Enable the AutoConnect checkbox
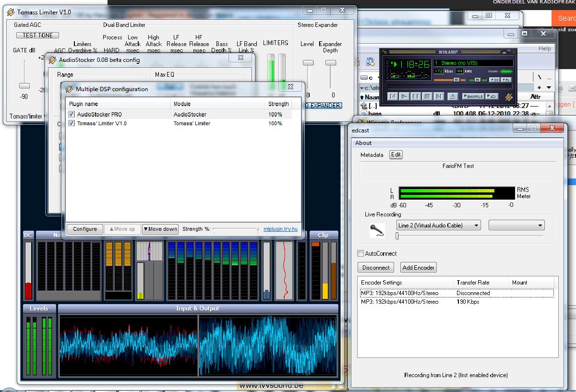Viewport: 576px width, 392px height. click(x=360, y=253)
